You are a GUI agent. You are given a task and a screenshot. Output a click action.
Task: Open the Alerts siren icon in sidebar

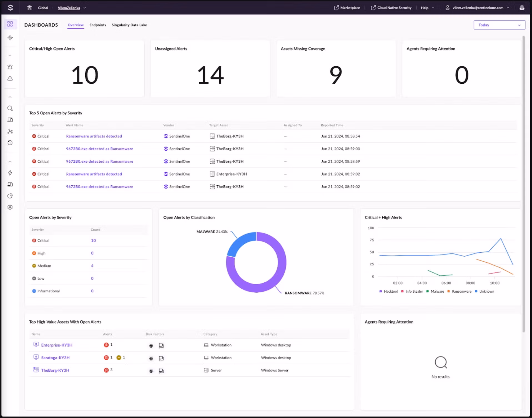tap(10, 67)
